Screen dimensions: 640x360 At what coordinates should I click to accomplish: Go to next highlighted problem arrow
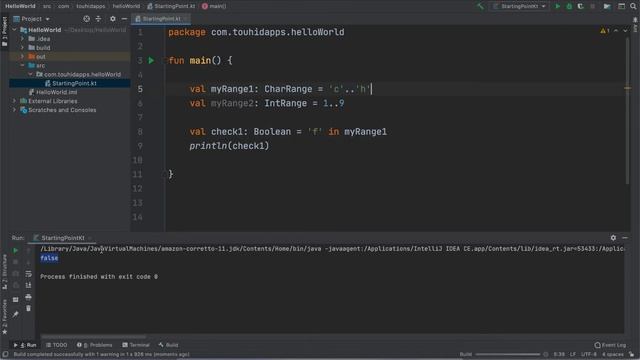(x=625, y=31)
